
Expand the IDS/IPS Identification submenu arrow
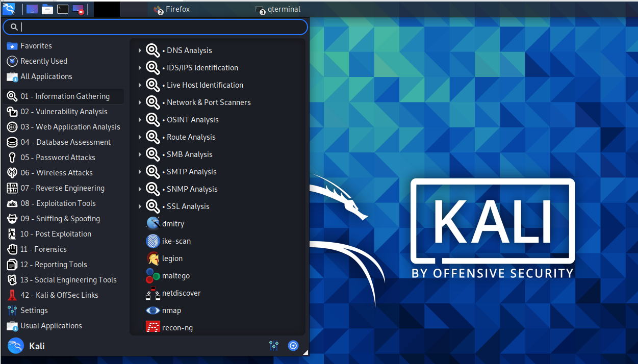pyautogui.click(x=140, y=68)
